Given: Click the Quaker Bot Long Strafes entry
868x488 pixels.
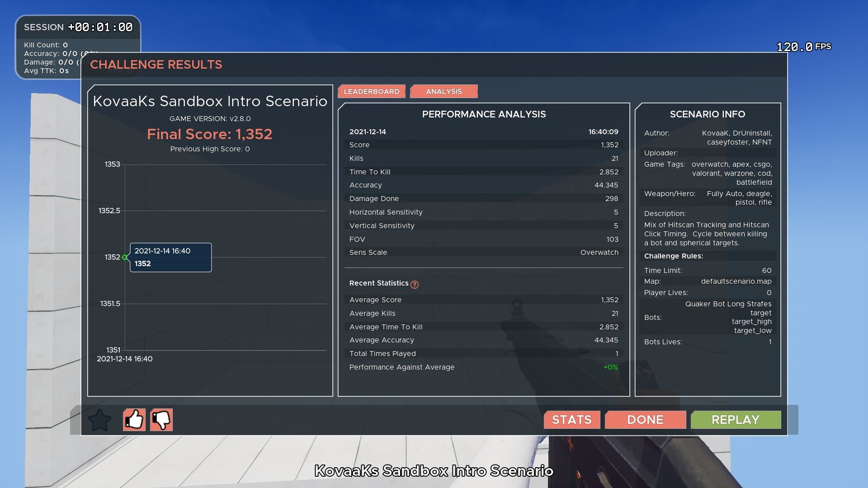Looking at the screenshot, I should [728, 304].
